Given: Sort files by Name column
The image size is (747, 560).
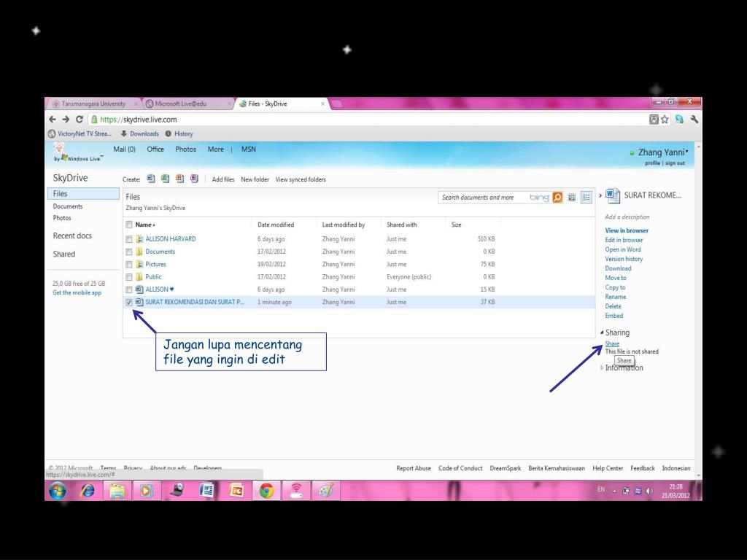Looking at the screenshot, I should pyautogui.click(x=145, y=225).
